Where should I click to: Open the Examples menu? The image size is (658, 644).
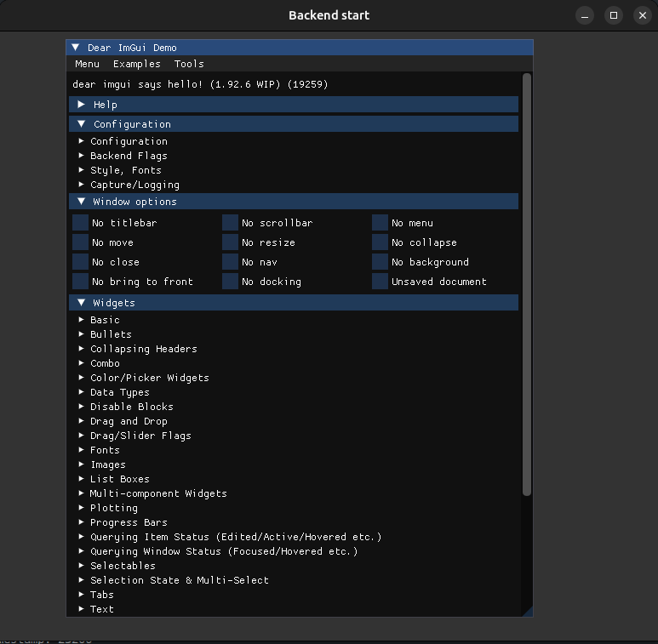pos(136,64)
